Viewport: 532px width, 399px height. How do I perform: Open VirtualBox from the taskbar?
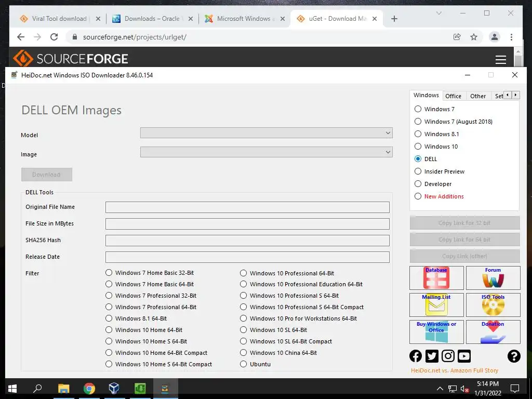pyautogui.click(x=114, y=389)
